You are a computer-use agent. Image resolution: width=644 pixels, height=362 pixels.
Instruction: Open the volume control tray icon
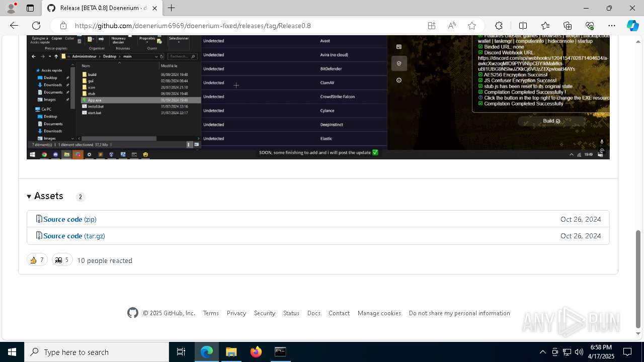(x=579, y=352)
